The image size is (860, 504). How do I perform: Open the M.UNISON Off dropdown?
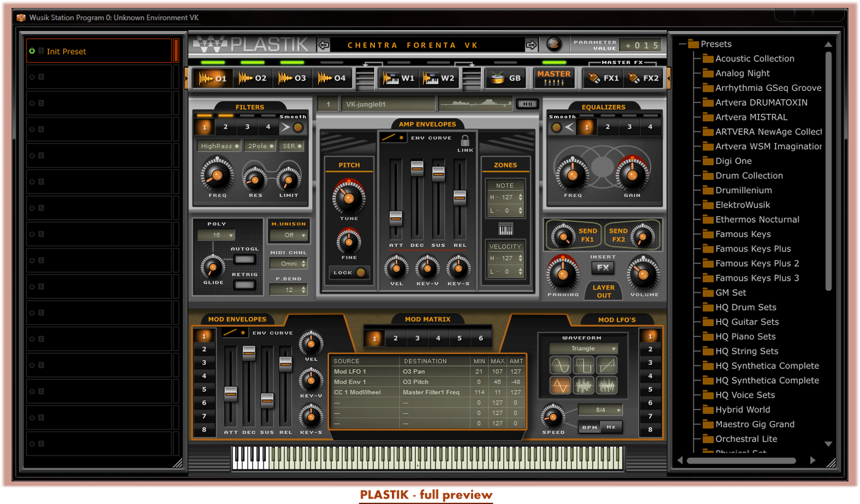(x=289, y=235)
